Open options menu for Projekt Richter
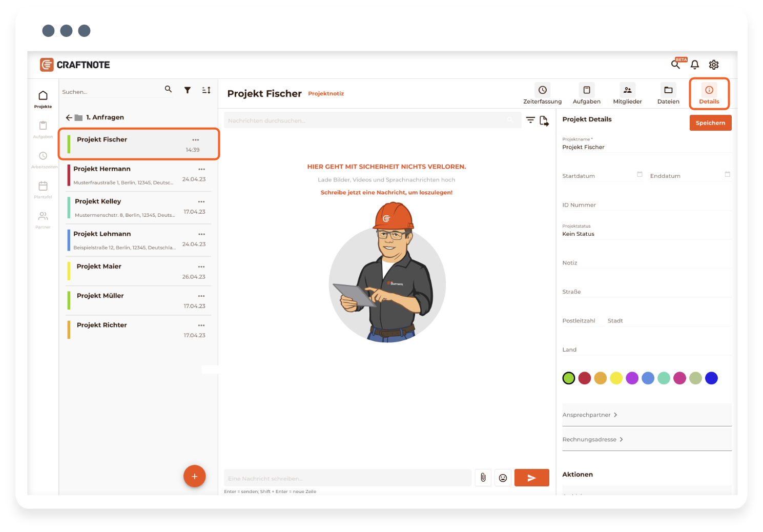Screen dimensions: 763x532 [x=201, y=325]
